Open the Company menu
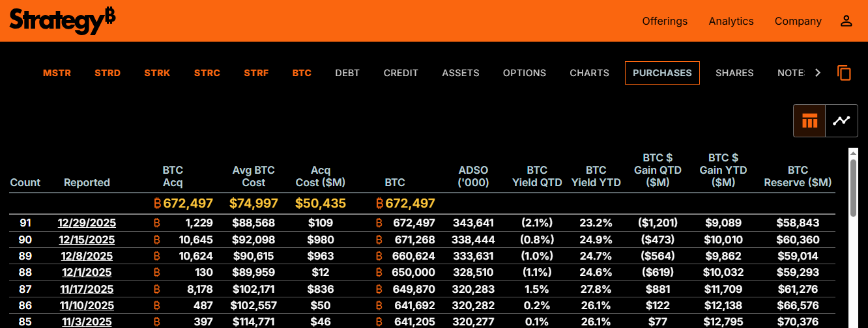This screenshot has width=868, height=328. [798, 21]
